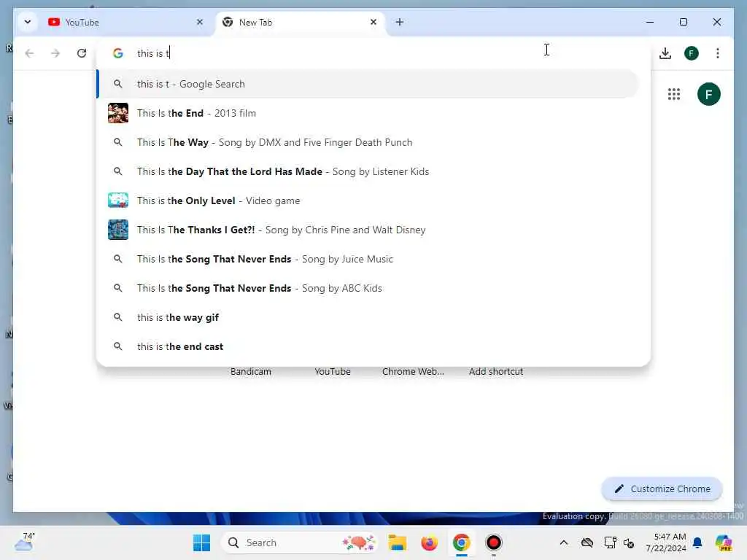Open the Chrome Web Store shortcut
The image size is (747, 560).
point(413,371)
